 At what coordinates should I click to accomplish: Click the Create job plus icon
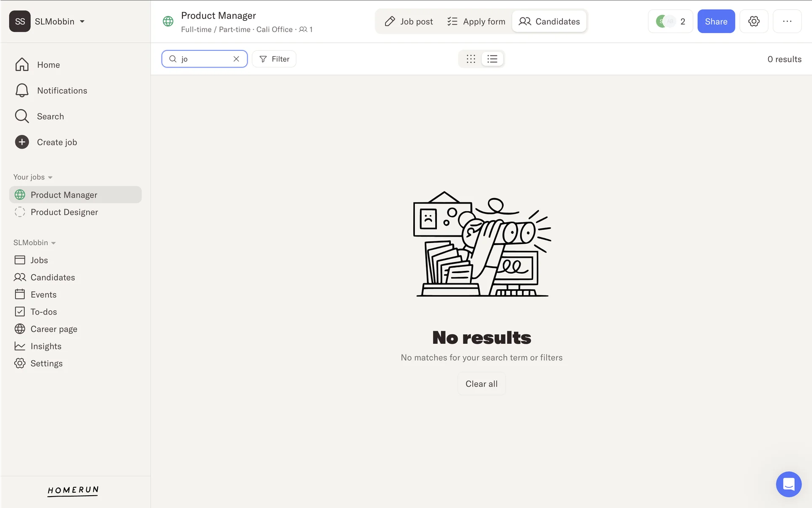(x=22, y=142)
